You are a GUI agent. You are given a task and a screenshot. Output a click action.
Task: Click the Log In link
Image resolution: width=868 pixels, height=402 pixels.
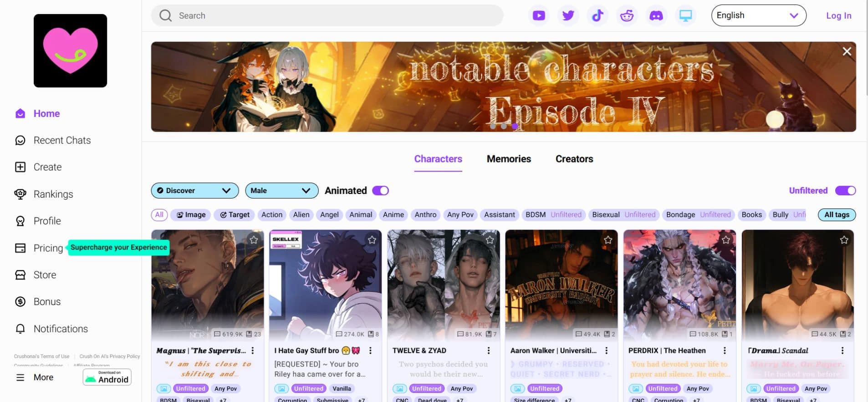(838, 15)
